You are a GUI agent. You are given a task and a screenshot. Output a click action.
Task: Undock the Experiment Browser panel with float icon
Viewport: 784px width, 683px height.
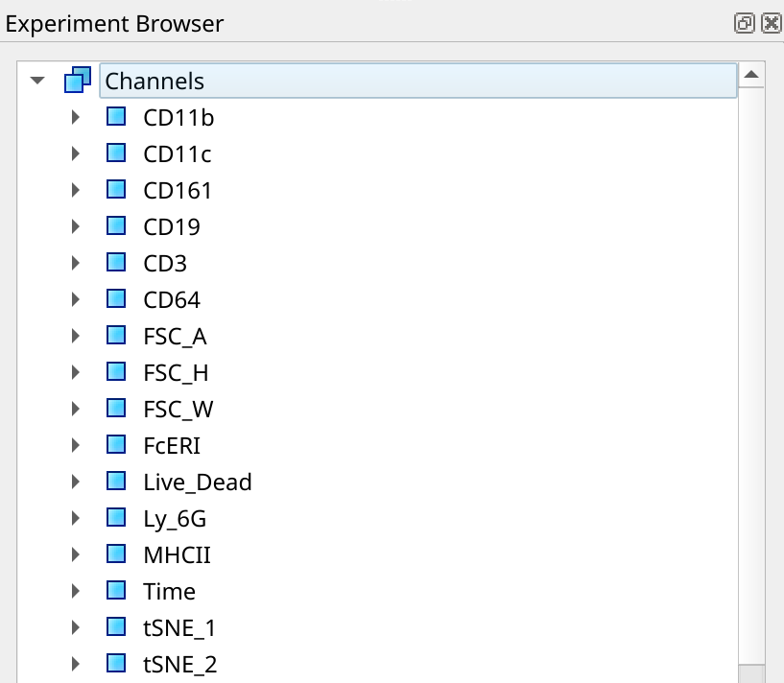(744, 23)
